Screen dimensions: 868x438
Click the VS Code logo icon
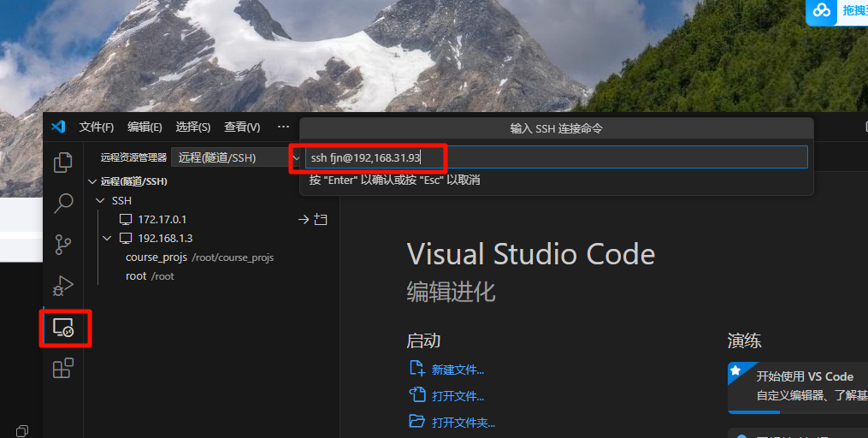[x=58, y=127]
